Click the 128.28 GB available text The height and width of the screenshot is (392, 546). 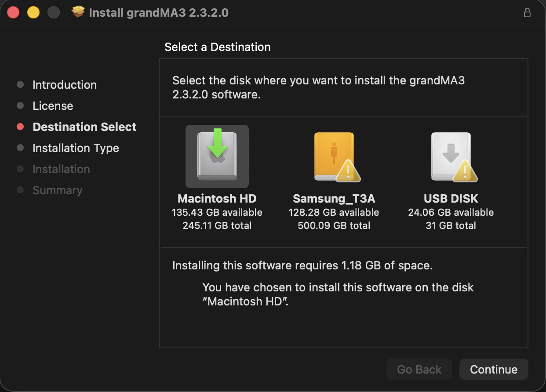tap(334, 212)
